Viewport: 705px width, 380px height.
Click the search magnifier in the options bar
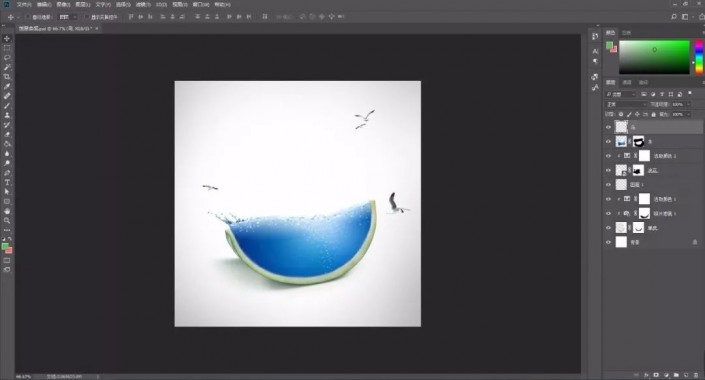[x=674, y=17]
